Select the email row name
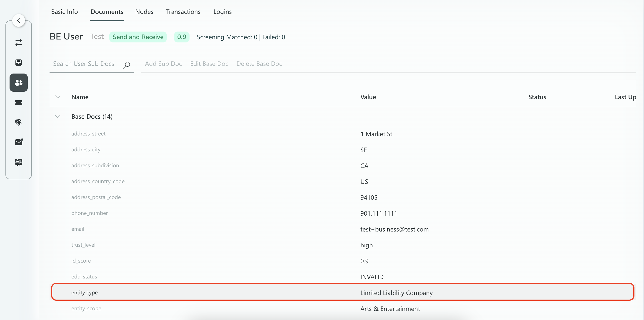 78,229
